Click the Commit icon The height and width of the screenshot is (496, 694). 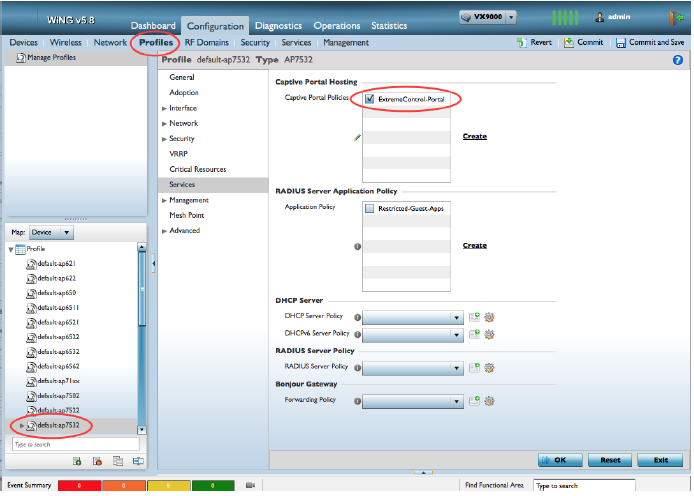click(x=568, y=42)
